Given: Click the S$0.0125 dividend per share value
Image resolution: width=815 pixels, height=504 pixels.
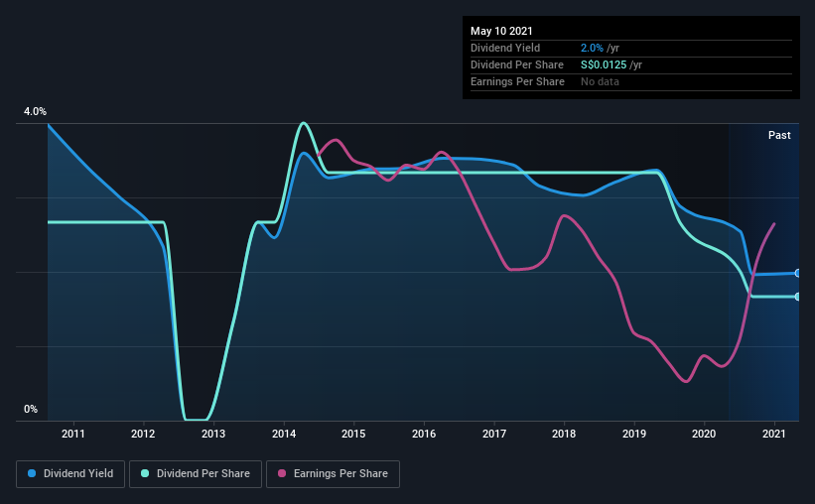Looking at the screenshot, I should 604,64.
